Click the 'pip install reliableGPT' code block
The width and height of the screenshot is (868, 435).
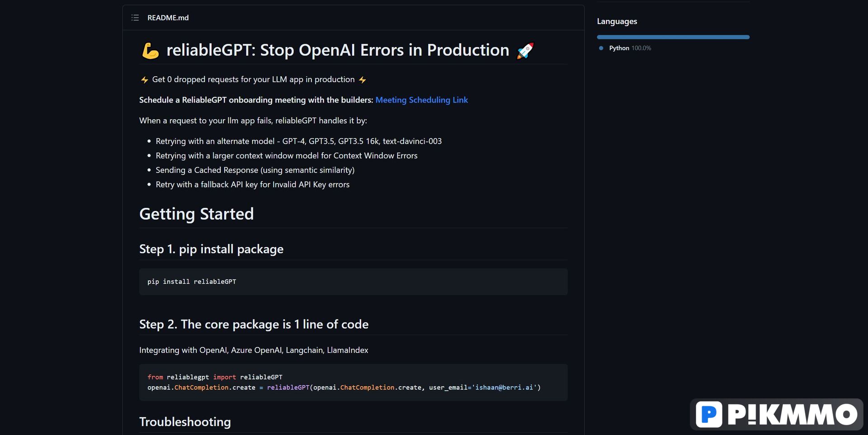[x=353, y=282]
